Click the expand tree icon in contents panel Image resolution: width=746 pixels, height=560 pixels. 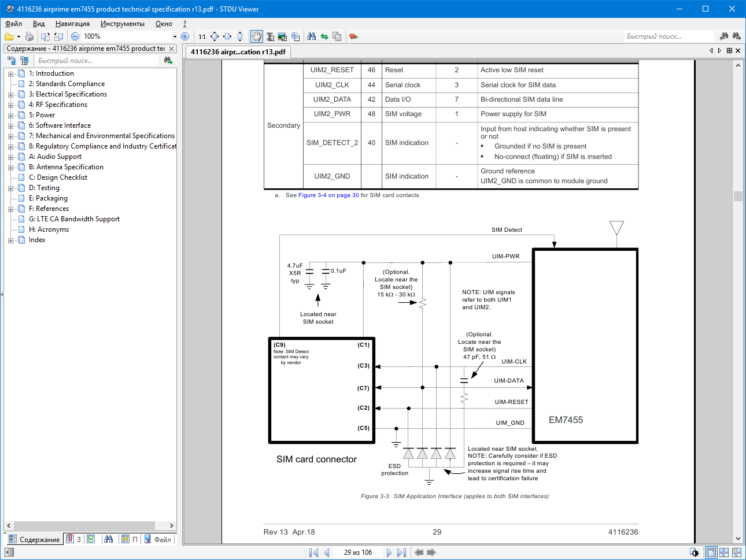click(x=24, y=60)
